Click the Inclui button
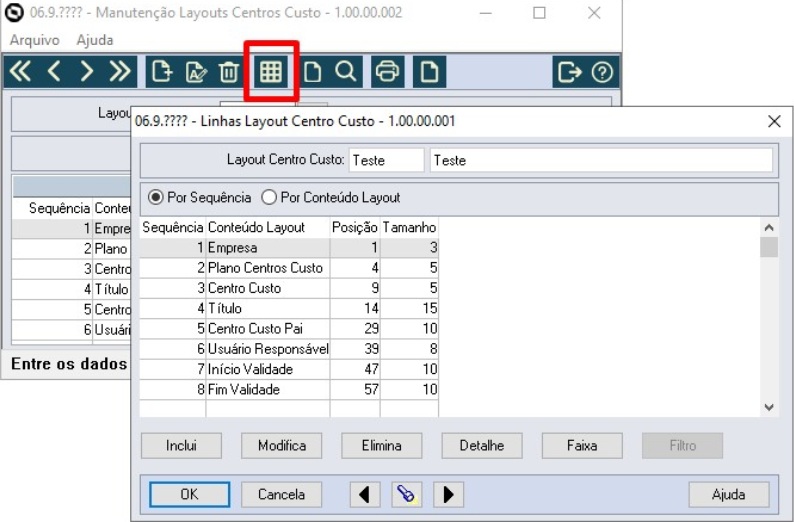This screenshot has height=522, width=794. tap(181, 446)
